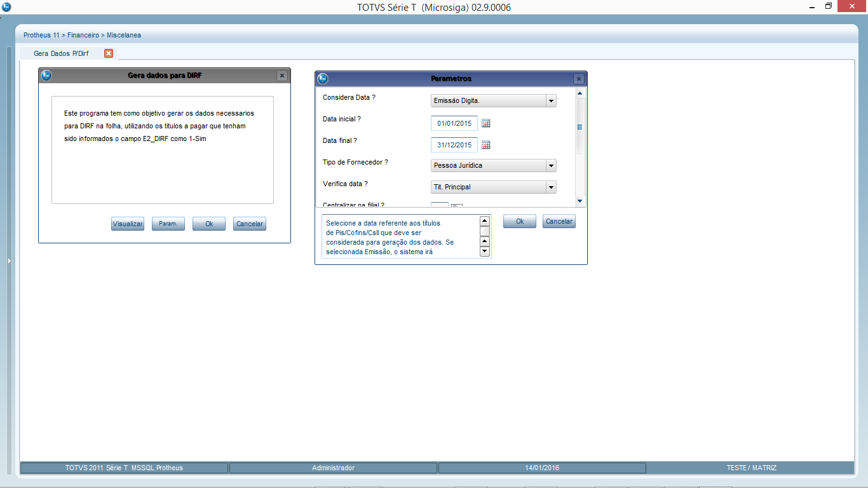Confirm with Ok in Parametros dialog
Viewport: 868px width, 488px height.
[520, 221]
